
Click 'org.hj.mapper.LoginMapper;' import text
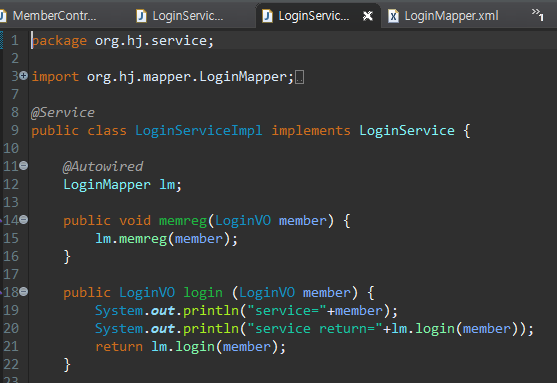190,77
